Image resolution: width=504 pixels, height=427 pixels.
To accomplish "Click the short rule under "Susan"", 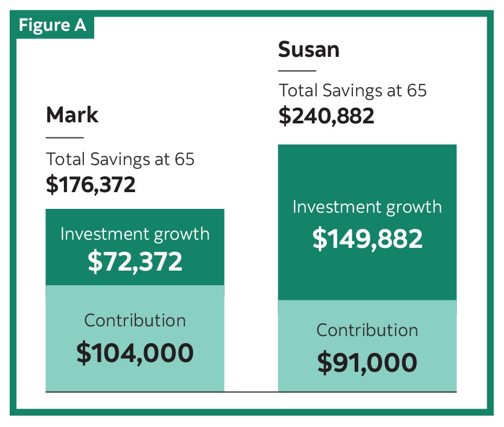I will (x=297, y=71).
